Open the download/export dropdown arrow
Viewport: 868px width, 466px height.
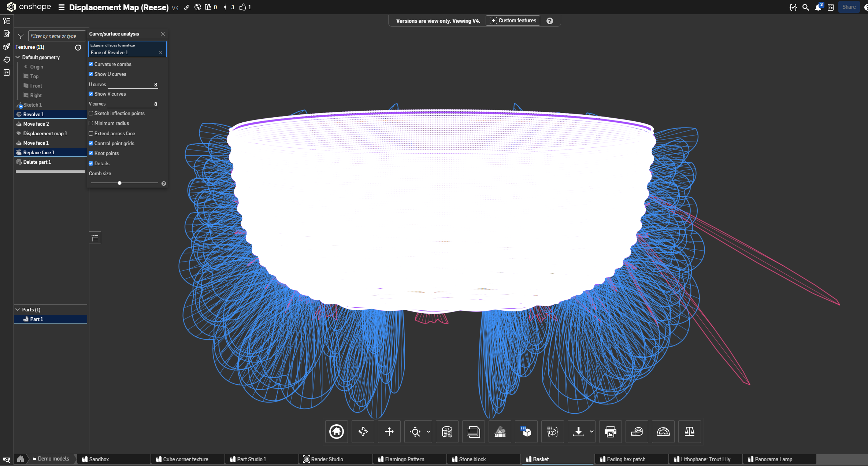coord(591,432)
